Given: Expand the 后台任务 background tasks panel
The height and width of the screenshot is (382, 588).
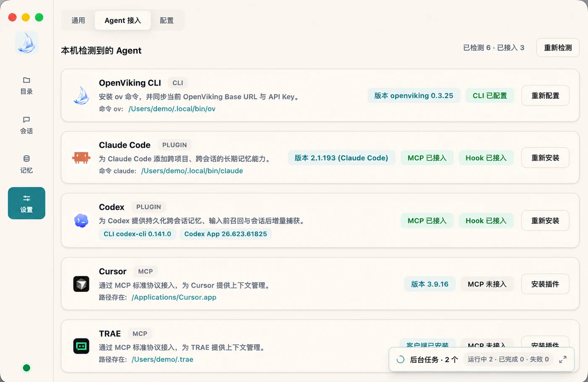Looking at the screenshot, I should pos(563,359).
